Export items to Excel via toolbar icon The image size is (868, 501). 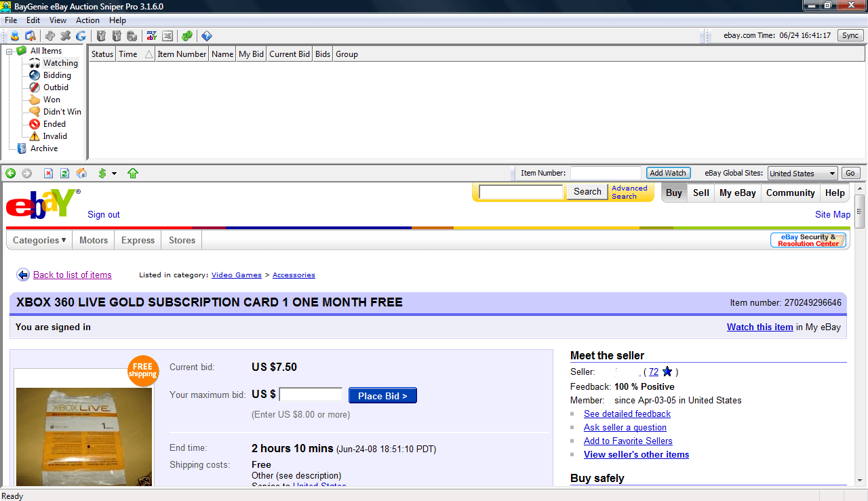167,35
